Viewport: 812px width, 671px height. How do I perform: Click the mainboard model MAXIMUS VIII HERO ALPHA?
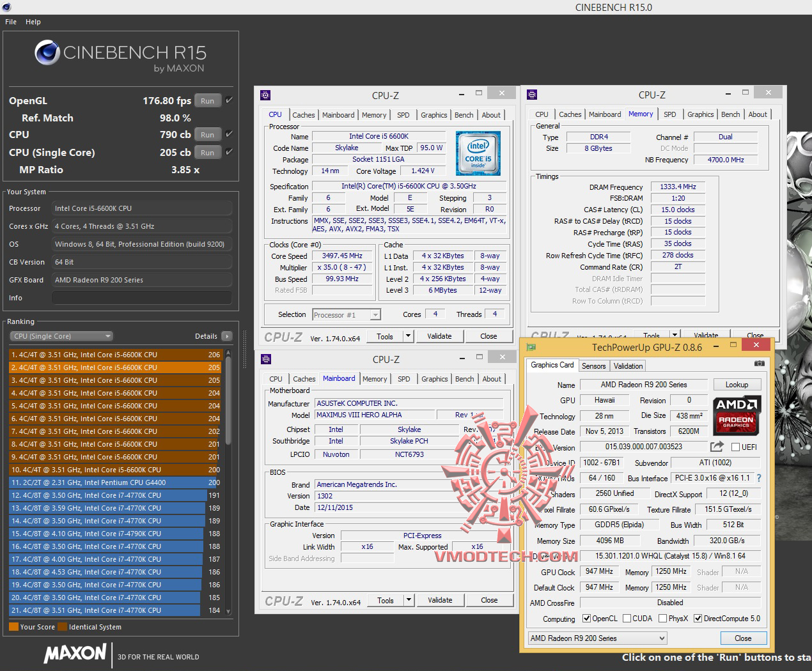click(x=375, y=415)
